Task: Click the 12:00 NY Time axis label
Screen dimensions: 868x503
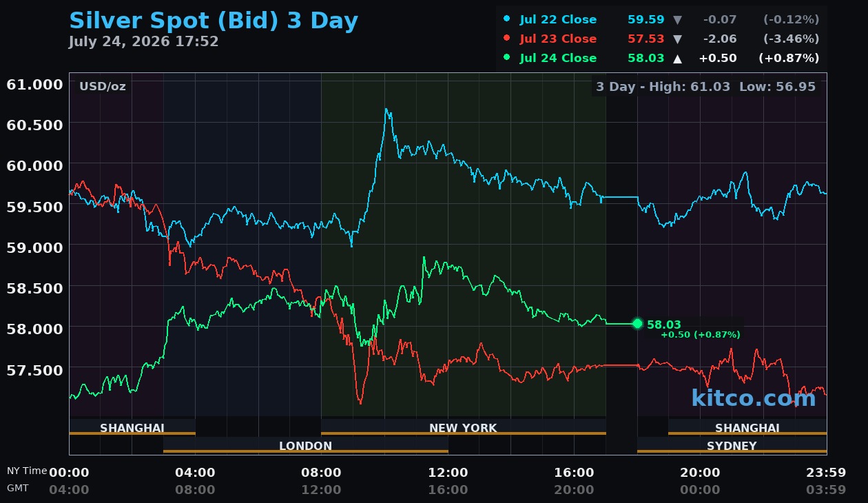Action: [448, 472]
